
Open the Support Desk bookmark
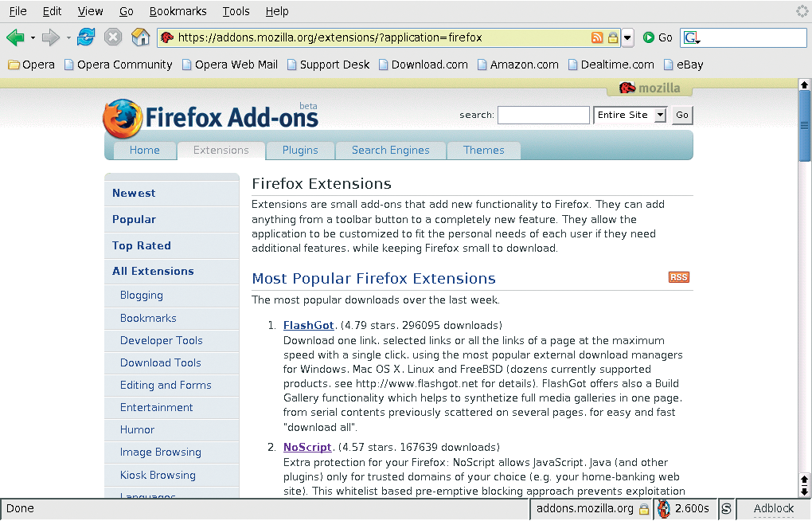tap(328, 65)
